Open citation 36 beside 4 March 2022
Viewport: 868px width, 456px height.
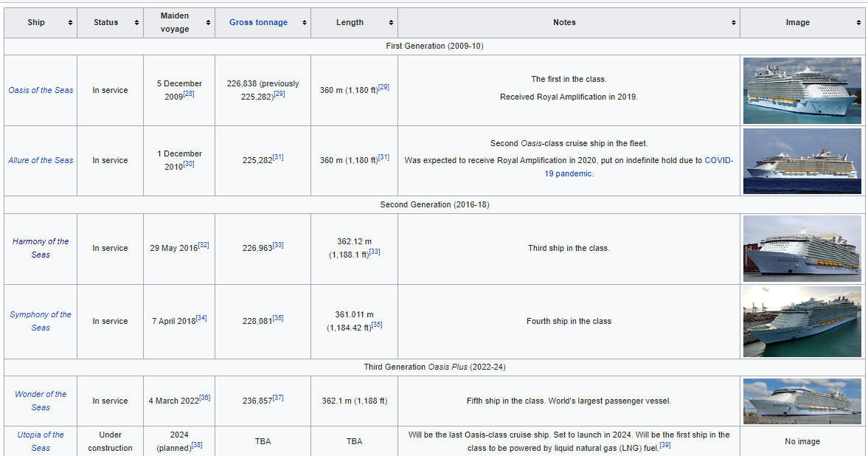[x=205, y=398]
